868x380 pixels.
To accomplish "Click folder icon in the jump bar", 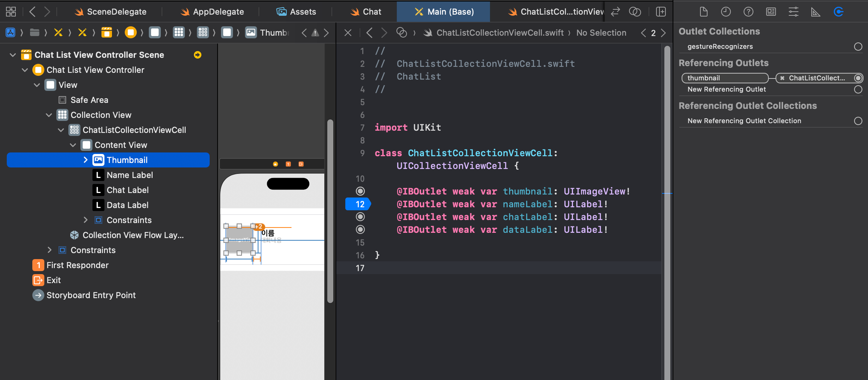I will (x=35, y=33).
